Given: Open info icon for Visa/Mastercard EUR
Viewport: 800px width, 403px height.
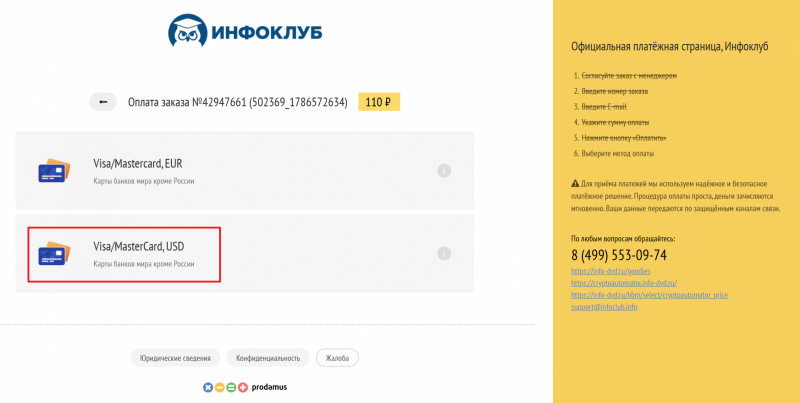Looking at the screenshot, I should tap(444, 171).
